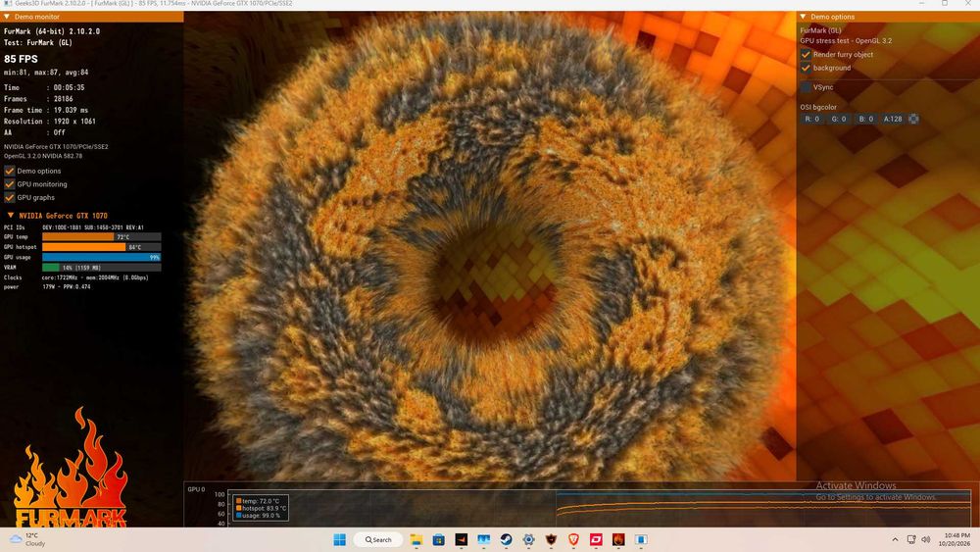Screen dimensions: 980x552
Task: Open the OSI bgcolor color swatch
Action: 913,119
